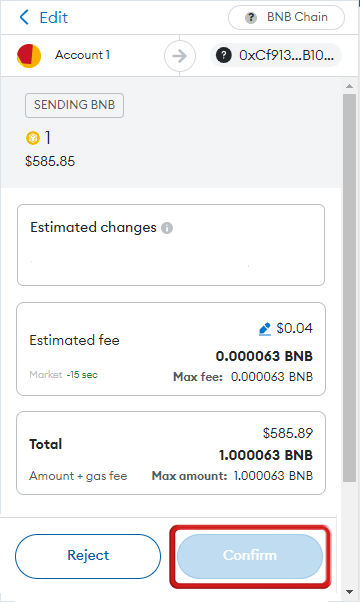Screen dimensions: 360x602
Task: Click the Confirm button
Action: [x=250, y=556]
